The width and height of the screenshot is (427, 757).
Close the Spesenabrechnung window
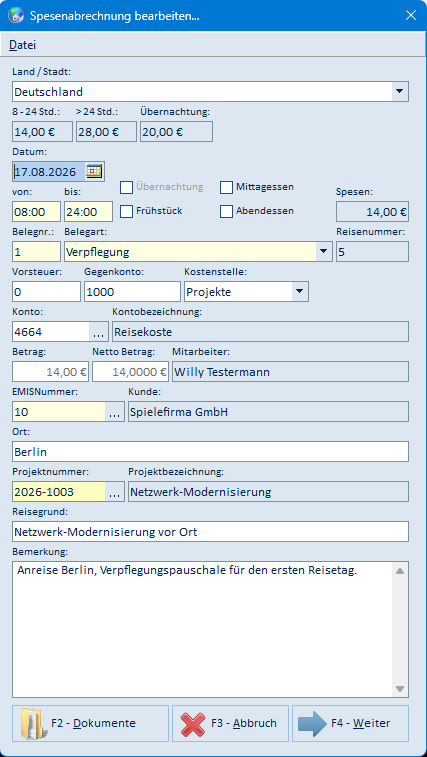coord(411,15)
